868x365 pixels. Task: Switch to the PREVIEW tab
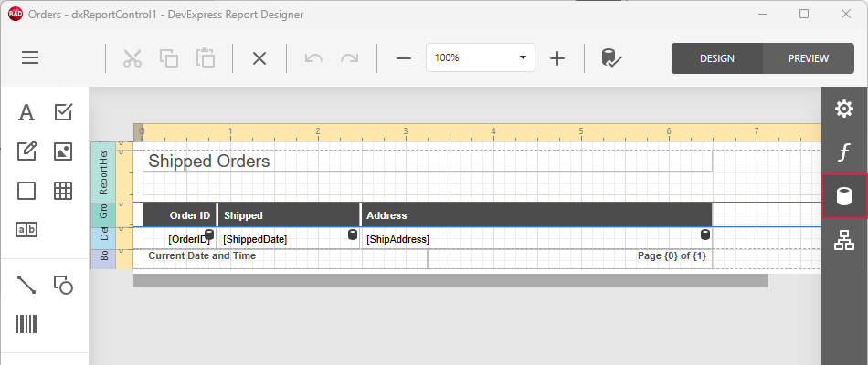pyautogui.click(x=809, y=58)
